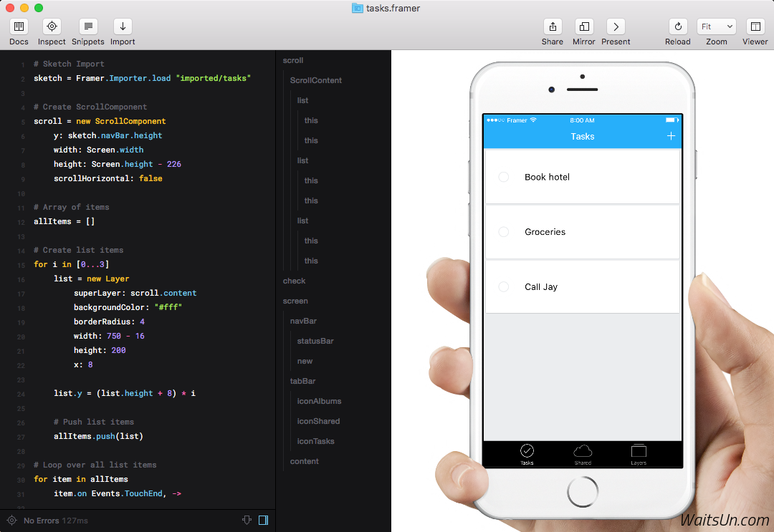
Task: Open the Docs toolbar icon
Action: (x=19, y=27)
